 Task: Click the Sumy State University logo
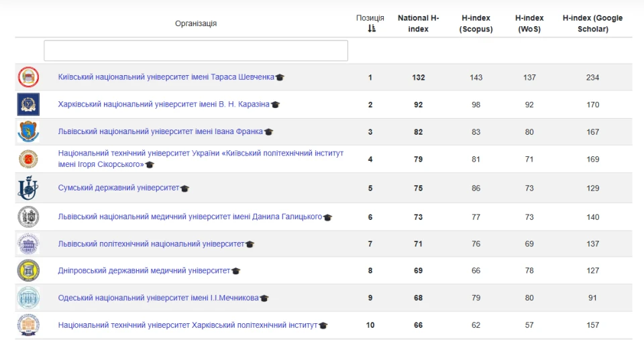click(28, 188)
